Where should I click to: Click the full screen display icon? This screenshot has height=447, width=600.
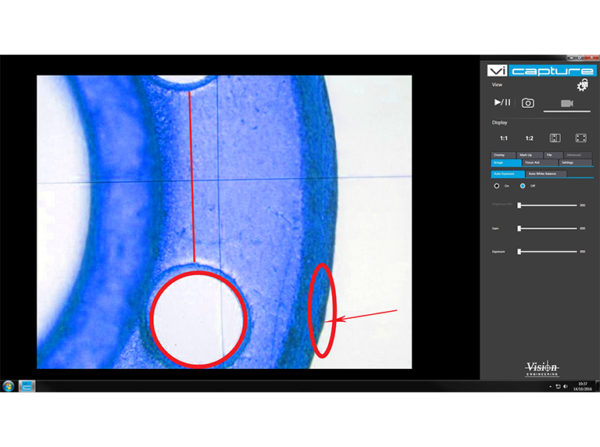(581, 137)
